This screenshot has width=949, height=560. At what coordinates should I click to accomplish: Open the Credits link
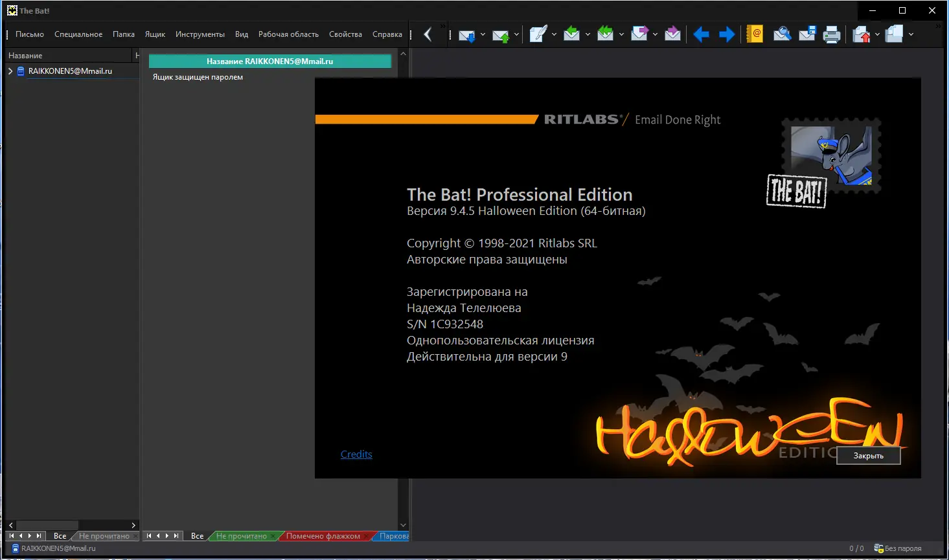coord(356,454)
